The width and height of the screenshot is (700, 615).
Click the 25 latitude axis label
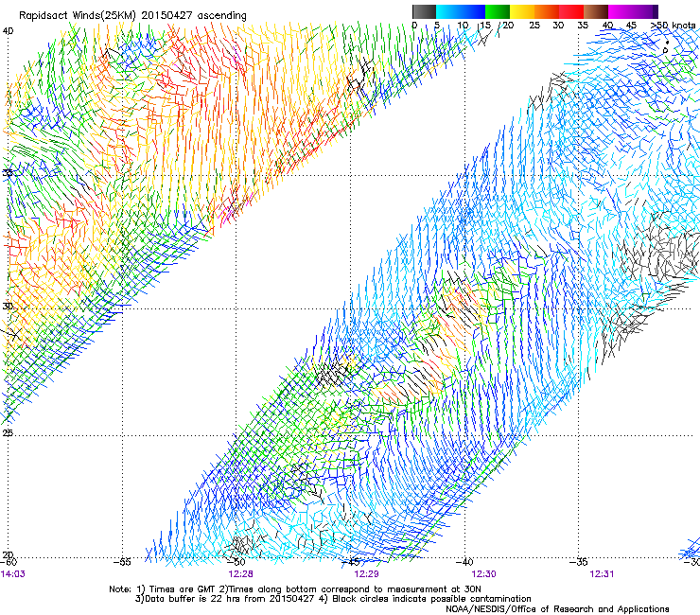tap(8, 432)
